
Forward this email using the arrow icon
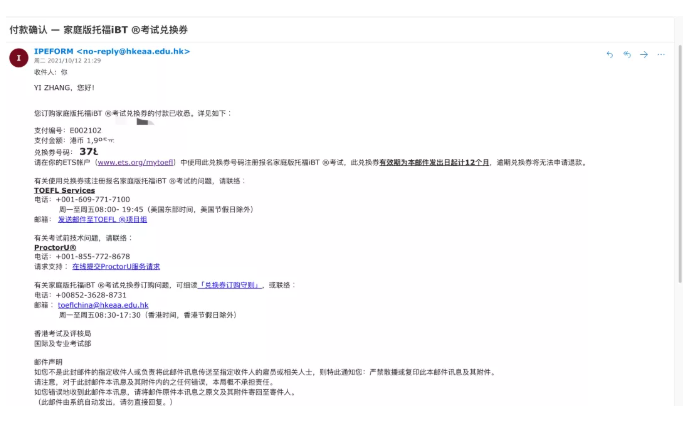click(643, 54)
